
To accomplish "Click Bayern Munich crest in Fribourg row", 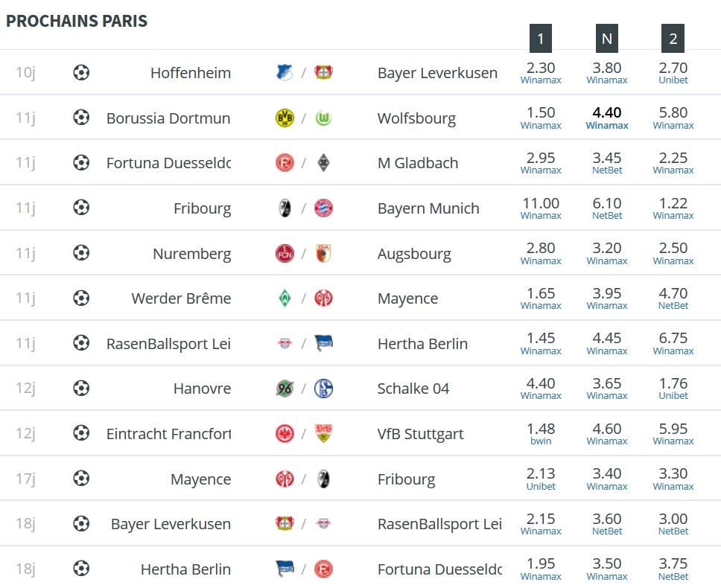I will point(323,208).
